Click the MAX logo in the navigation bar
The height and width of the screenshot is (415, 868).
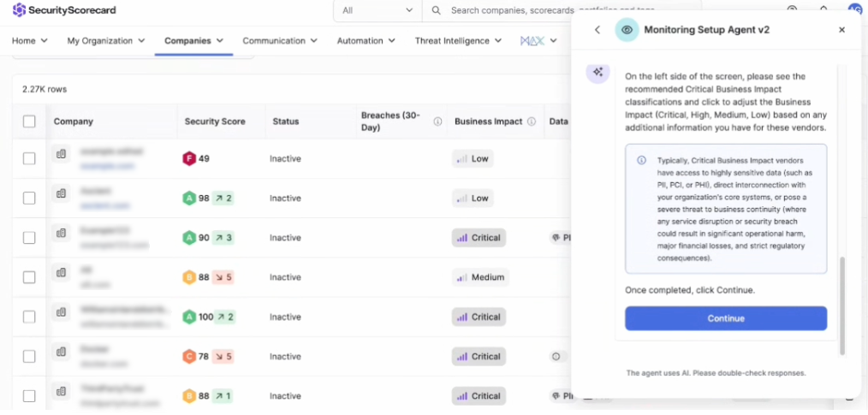[532, 41]
